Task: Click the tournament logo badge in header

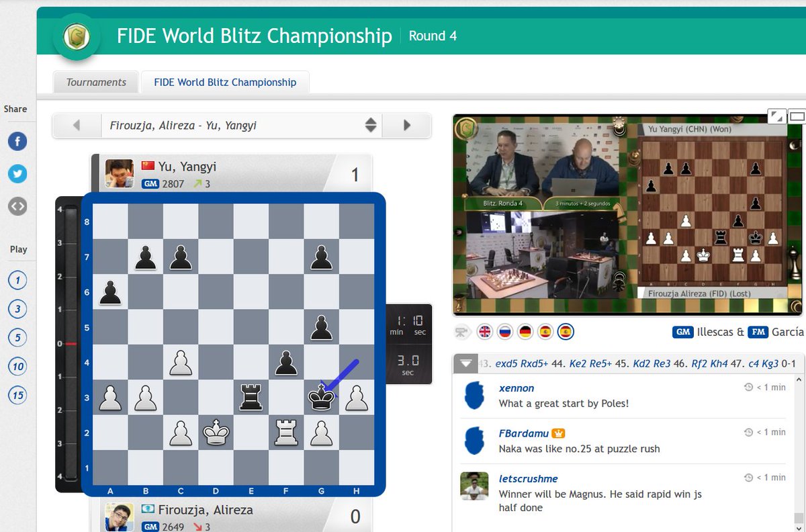Action: click(x=77, y=36)
